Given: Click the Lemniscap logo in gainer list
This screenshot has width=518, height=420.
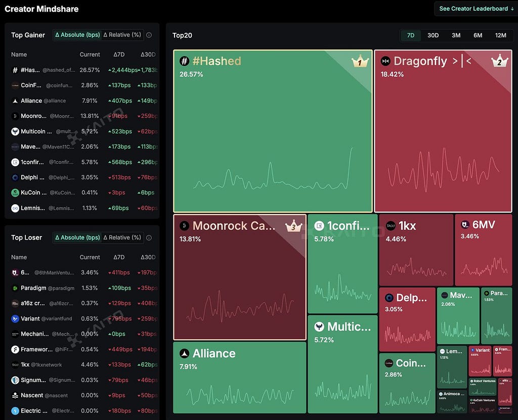Looking at the screenshot, I should tap(15, 208).
